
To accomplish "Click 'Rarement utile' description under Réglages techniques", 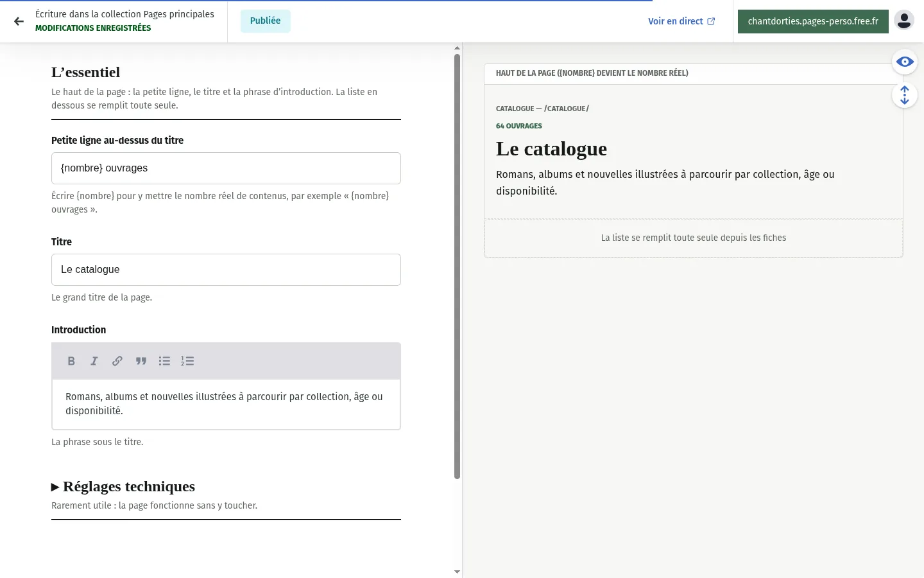I will [154, 505].
